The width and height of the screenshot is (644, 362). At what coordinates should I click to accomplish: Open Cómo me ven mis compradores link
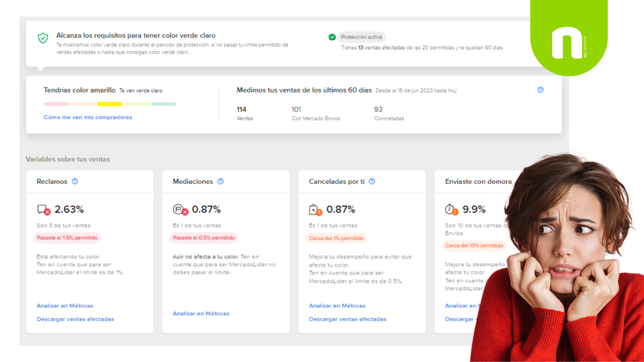88,118
